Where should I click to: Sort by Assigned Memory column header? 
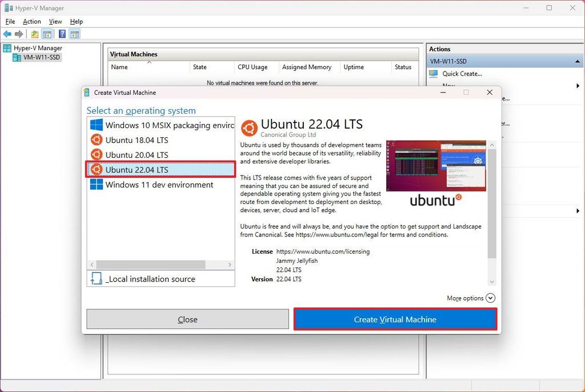[309, 67]
